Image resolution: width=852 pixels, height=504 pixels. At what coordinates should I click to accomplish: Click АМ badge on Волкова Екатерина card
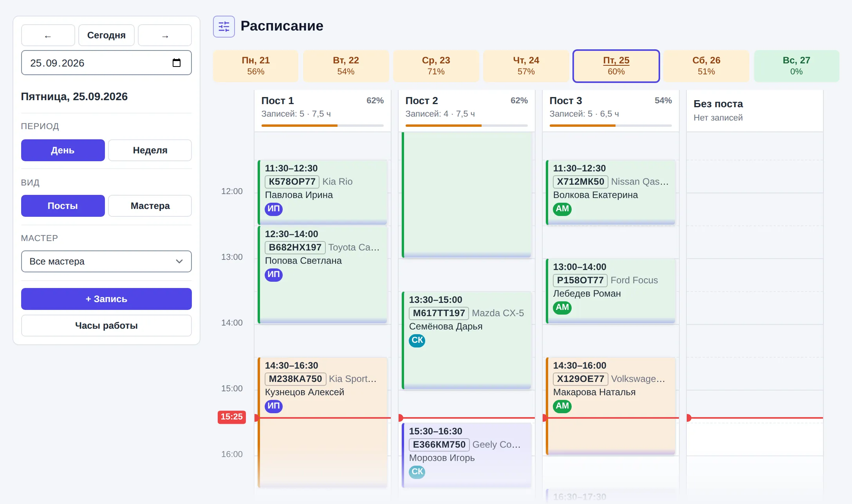click(x=562, y=209)
